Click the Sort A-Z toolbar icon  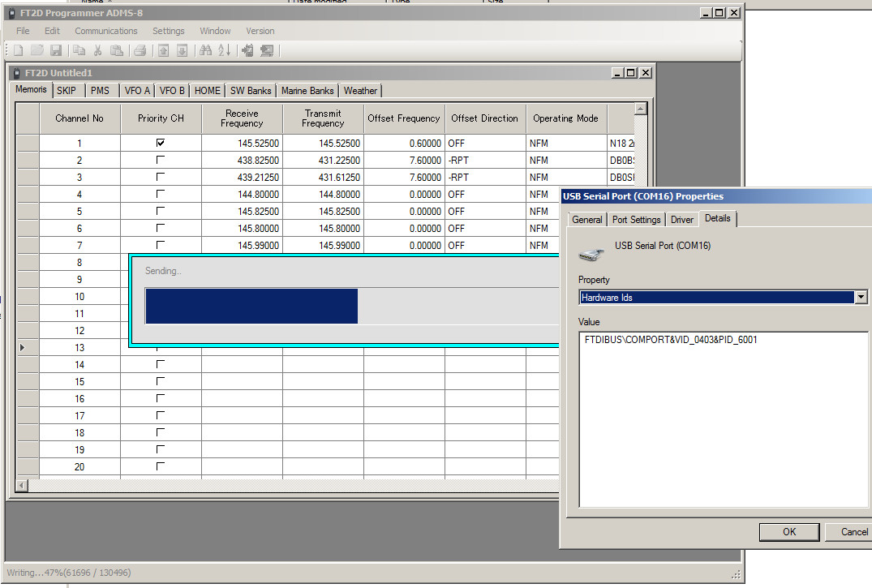(224, 50)
